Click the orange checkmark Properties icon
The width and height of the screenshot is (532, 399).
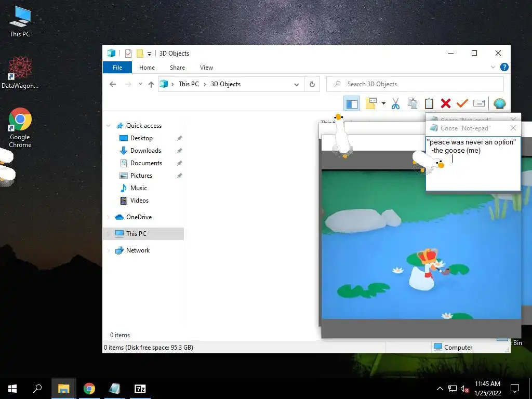pos(462,103)
